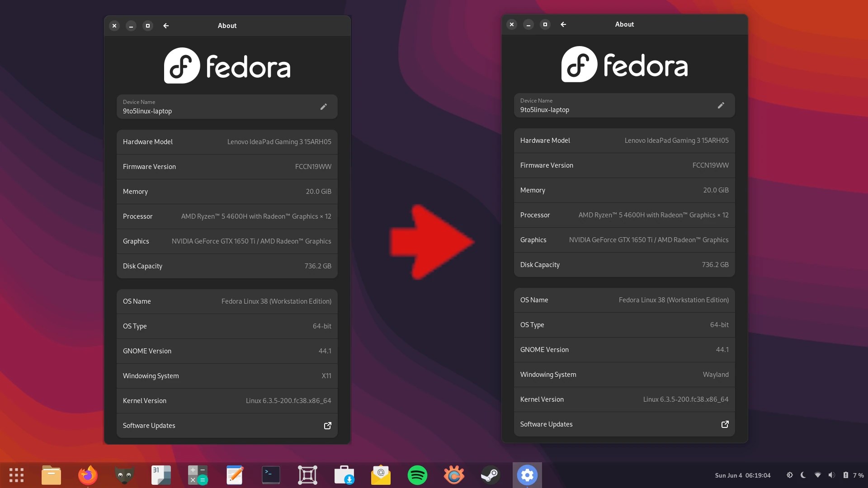Click the date and time in the taskbar

[743, 475]
